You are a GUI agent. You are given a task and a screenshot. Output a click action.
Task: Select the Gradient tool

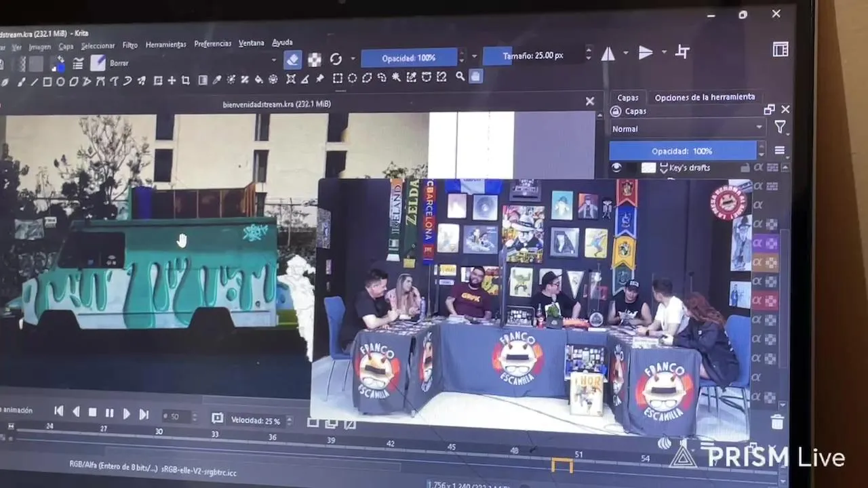pyautogui.click(x=203, y=80)
